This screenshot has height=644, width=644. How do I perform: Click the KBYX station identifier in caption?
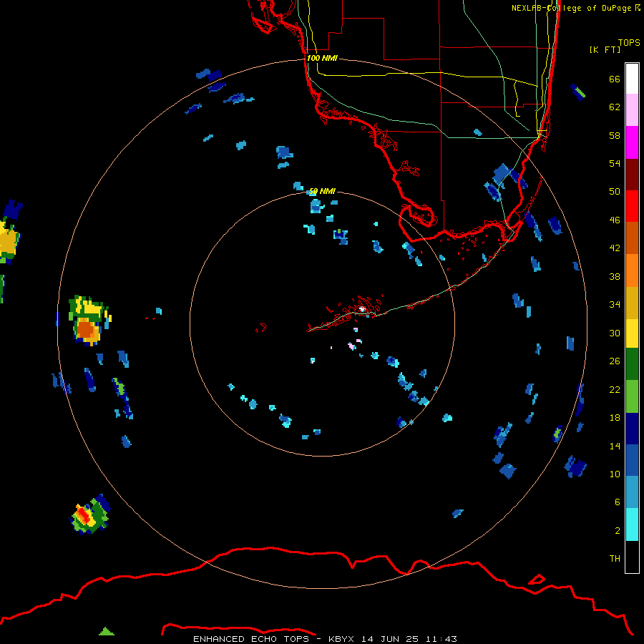coord(341,639)
